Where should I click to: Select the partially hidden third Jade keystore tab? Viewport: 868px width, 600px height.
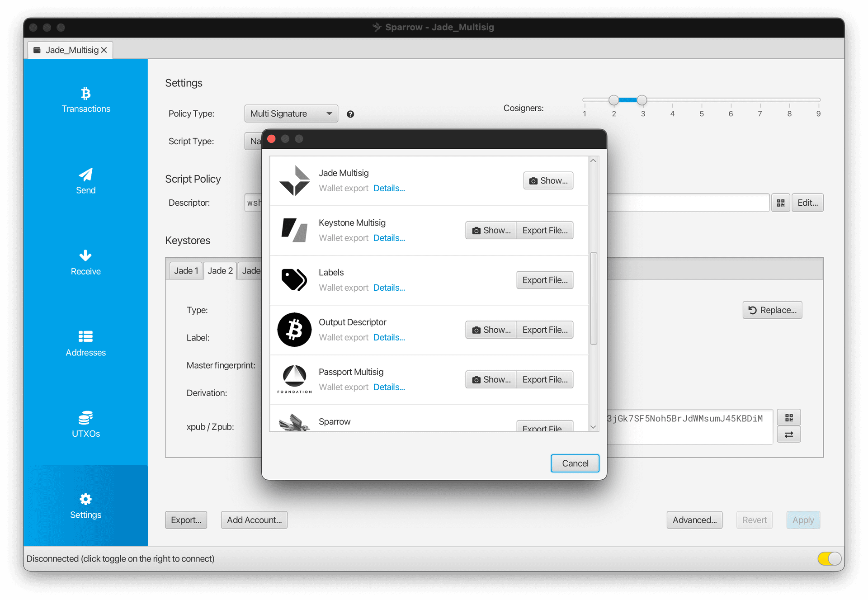coord(250,271)
